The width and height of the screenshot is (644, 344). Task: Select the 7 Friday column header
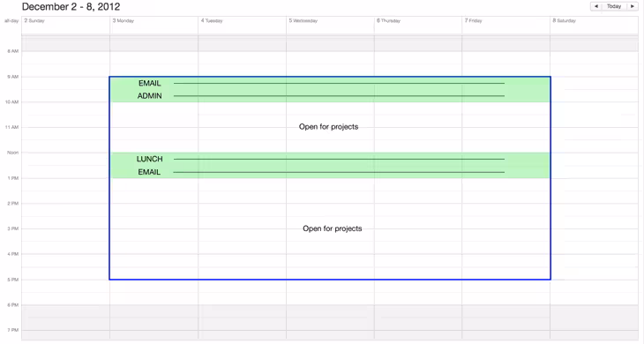point(473,20)
